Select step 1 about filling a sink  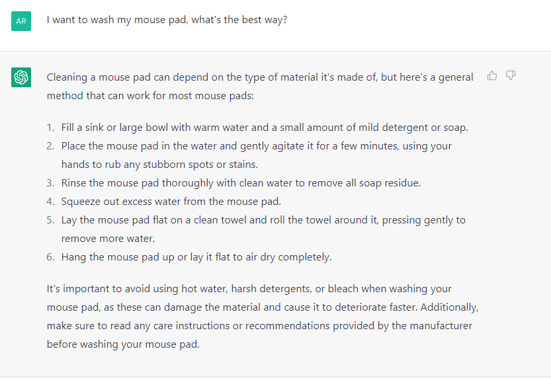coord(265,127)
